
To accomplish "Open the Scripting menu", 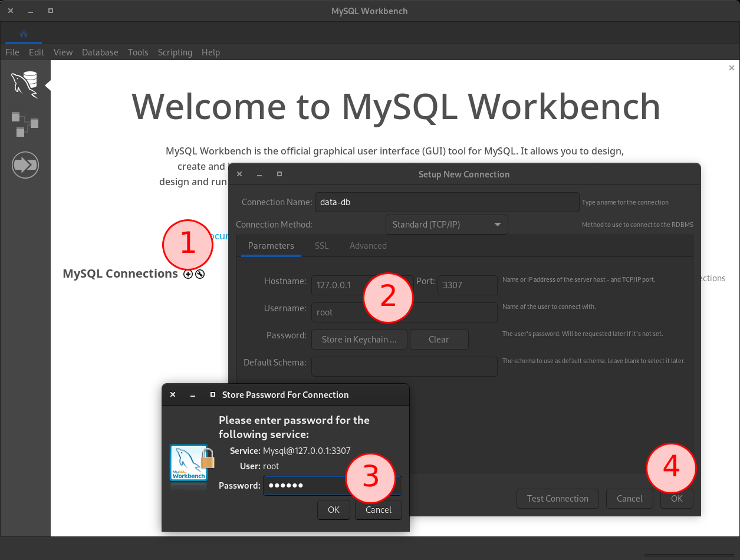I will (x=175, y=52).
